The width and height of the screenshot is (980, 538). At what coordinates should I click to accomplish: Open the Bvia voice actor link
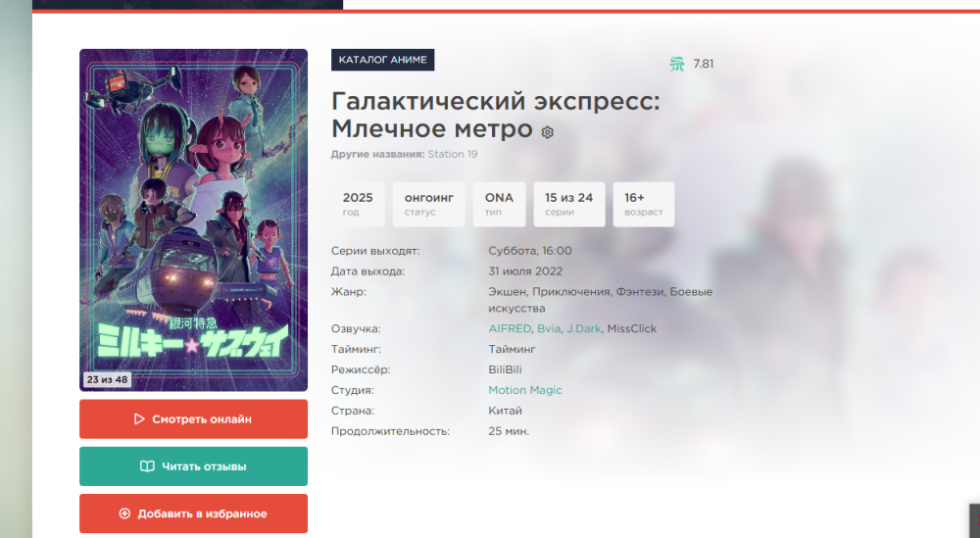(x=549, y=328)
